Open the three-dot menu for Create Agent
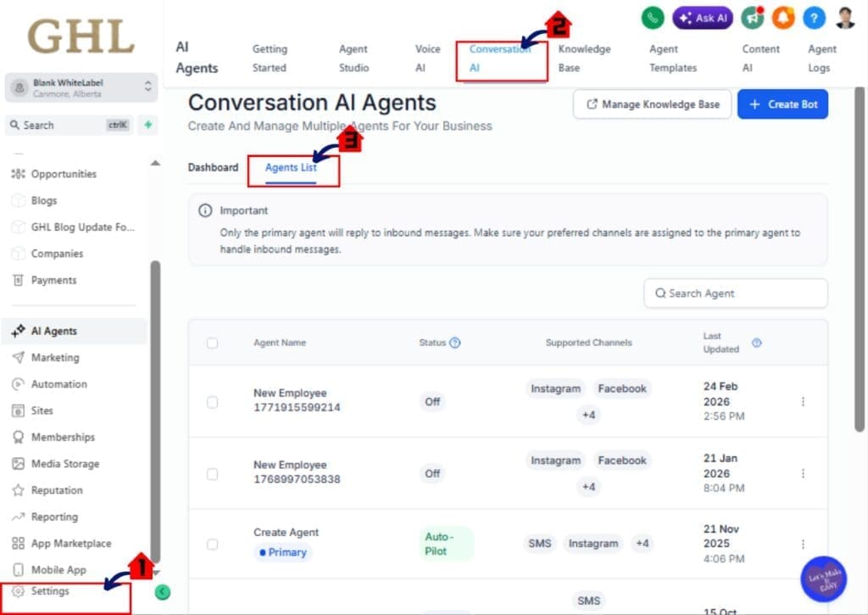 tap(804, 544)
